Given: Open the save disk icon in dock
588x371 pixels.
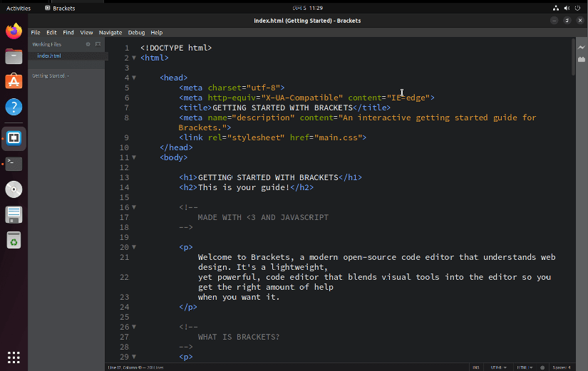Looking at the screenshot, I should (x=14, y=215).
